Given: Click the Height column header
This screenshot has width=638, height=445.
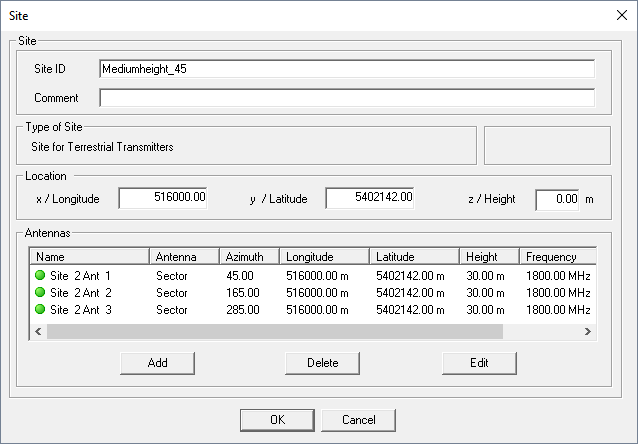Looking at the screenshot, I should point(488,257).
